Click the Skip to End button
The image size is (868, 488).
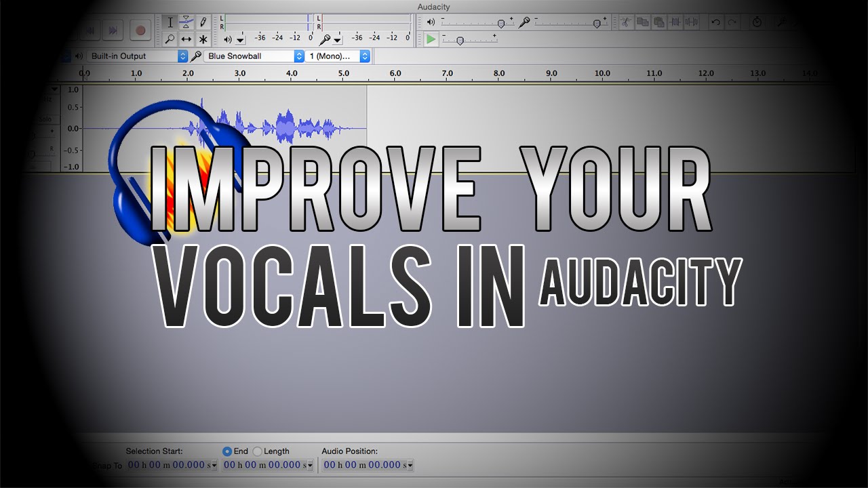click(113, 30)
